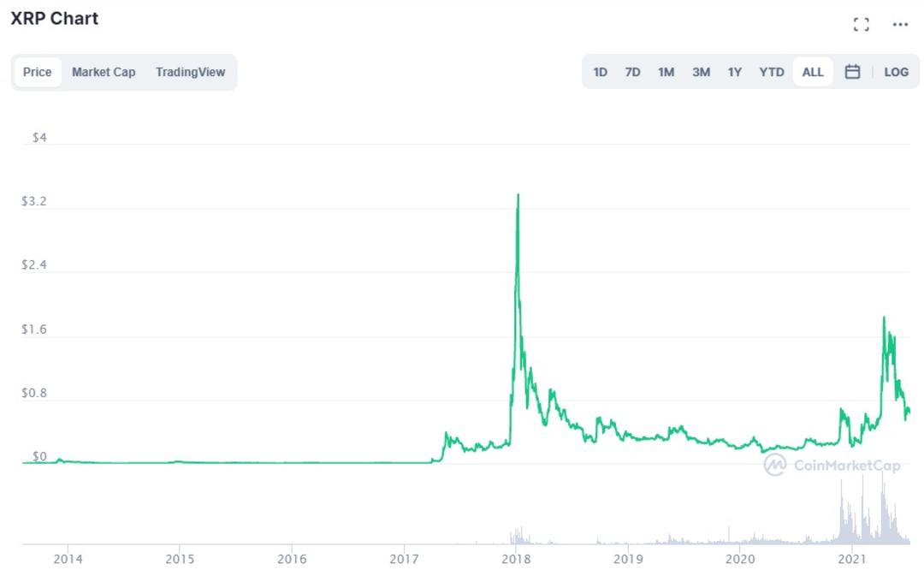Open the three-dot more options menu
The width and height of the screenshot is (924, 582).
pyautogui.click(x=900, y=24)
